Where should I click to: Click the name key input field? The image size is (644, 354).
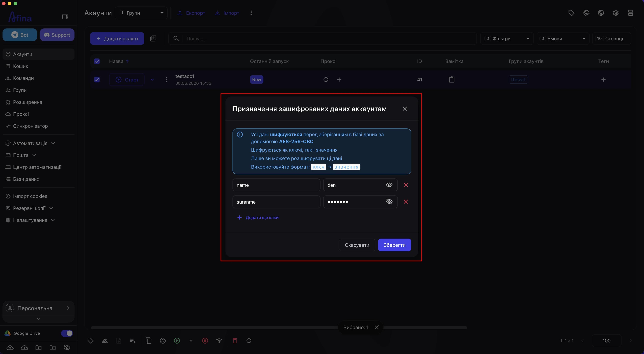point(276,185)
